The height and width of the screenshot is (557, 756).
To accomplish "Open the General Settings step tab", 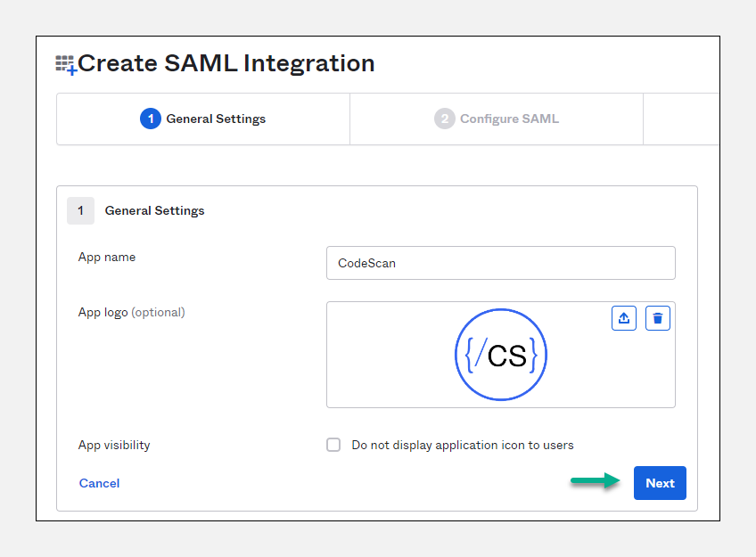I will coord(203,119).
